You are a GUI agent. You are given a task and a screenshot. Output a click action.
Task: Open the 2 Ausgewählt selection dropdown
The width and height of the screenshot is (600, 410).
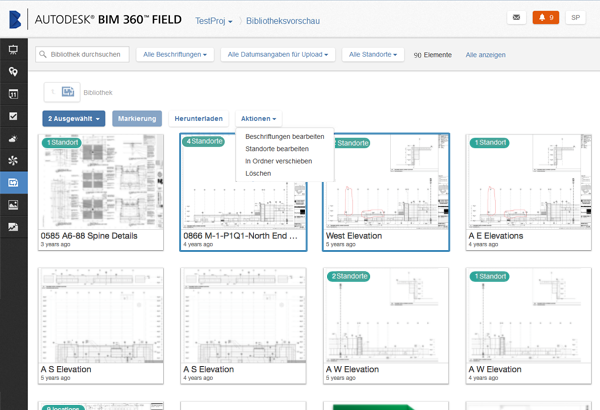pyautogui.click(x=73, y=119)
